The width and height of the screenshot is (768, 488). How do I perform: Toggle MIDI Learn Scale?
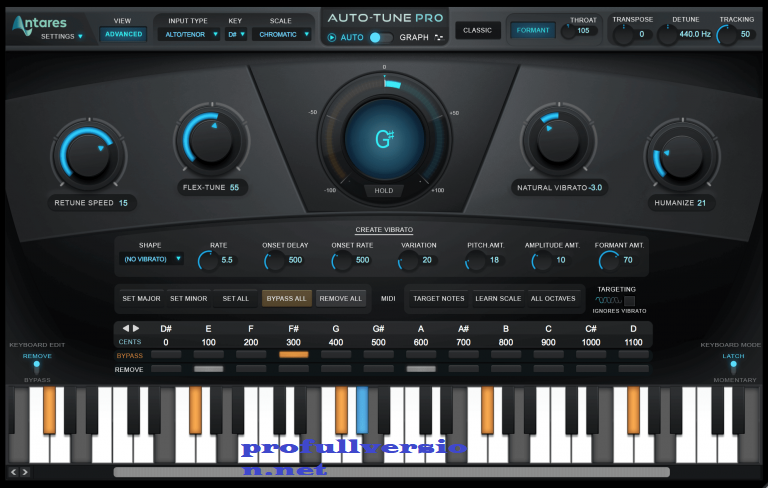point(498,298)
